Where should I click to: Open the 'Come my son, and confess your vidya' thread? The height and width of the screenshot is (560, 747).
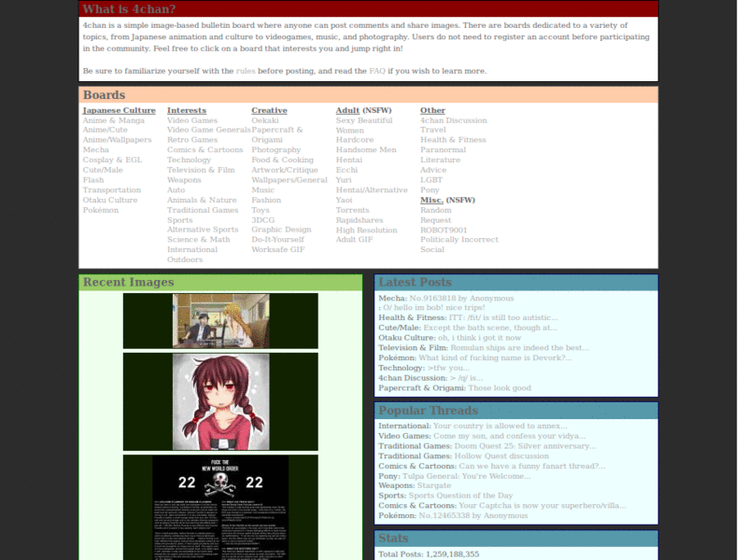[509, 436]
